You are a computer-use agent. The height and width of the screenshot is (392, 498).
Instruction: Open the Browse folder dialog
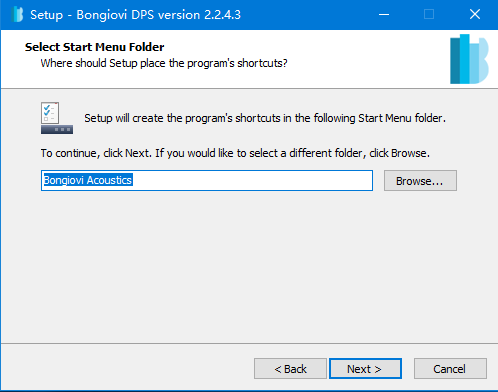click(x=420, y=181)
